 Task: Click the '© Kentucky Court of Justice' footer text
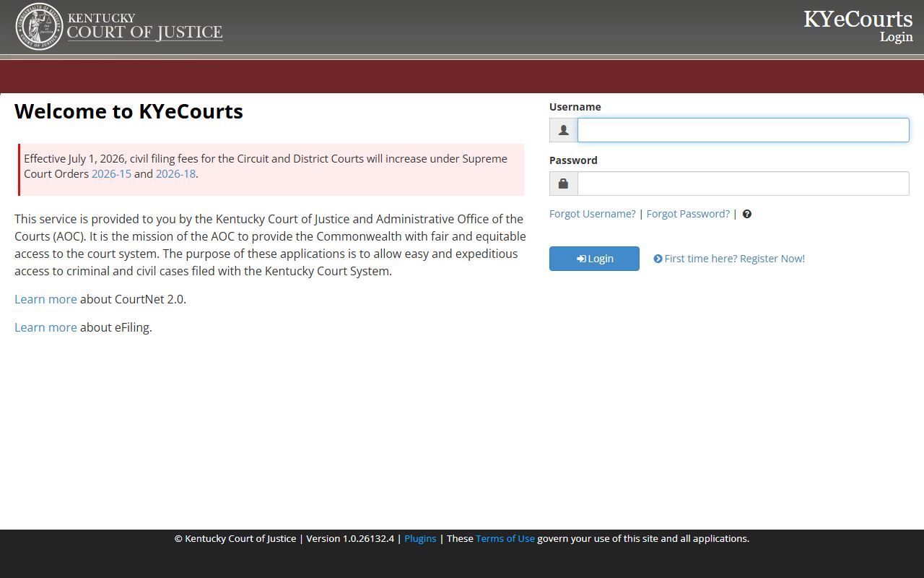pos(235,538)
